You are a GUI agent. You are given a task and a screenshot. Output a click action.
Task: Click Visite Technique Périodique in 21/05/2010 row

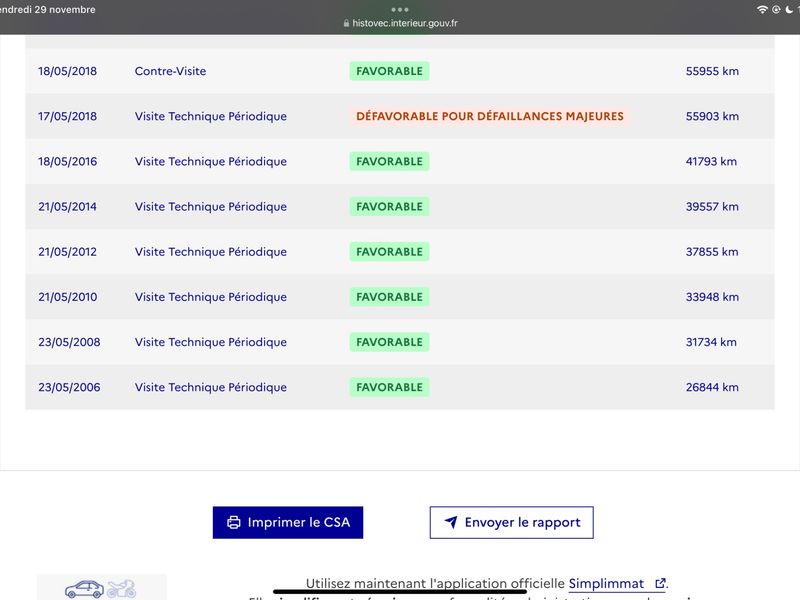coord(211,297)
